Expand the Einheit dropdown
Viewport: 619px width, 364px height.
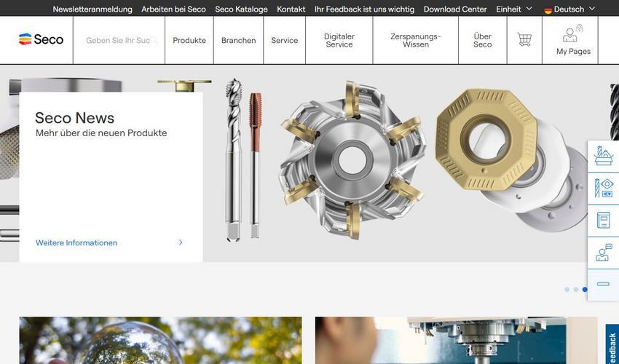[x=514, y=9]
